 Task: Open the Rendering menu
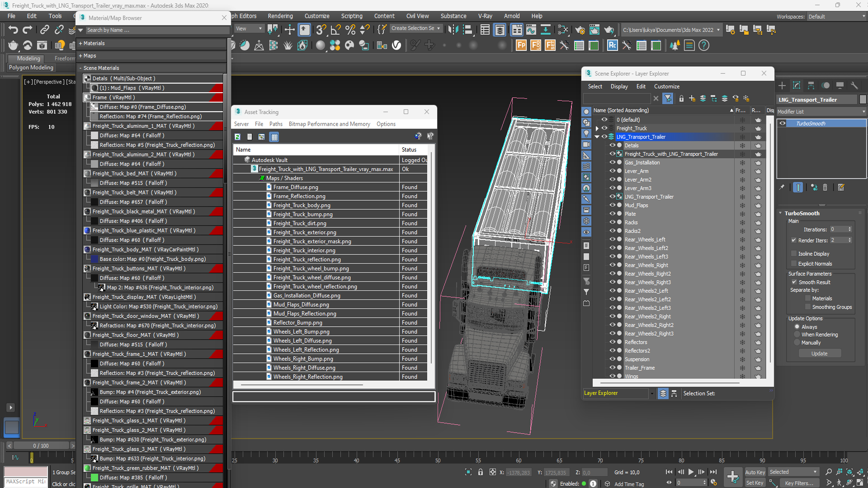click(280, 16)
